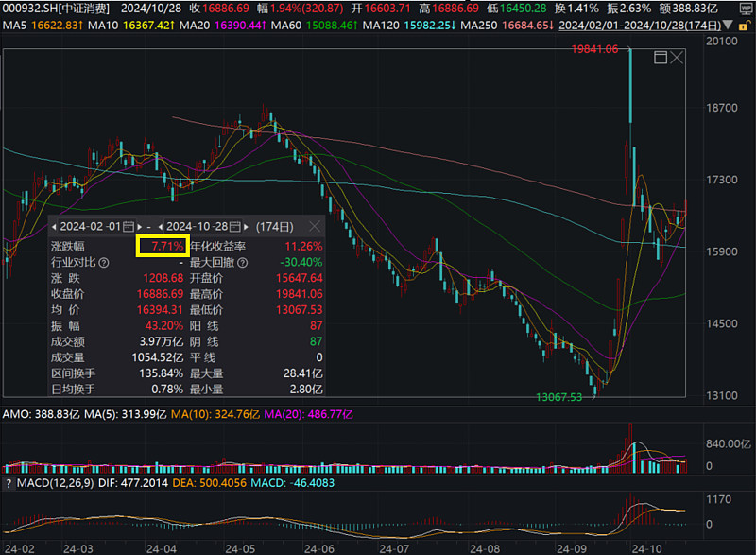
Task: Advance the start date using its right arrow
Action: pyautogui.click(x=139, y=227)
